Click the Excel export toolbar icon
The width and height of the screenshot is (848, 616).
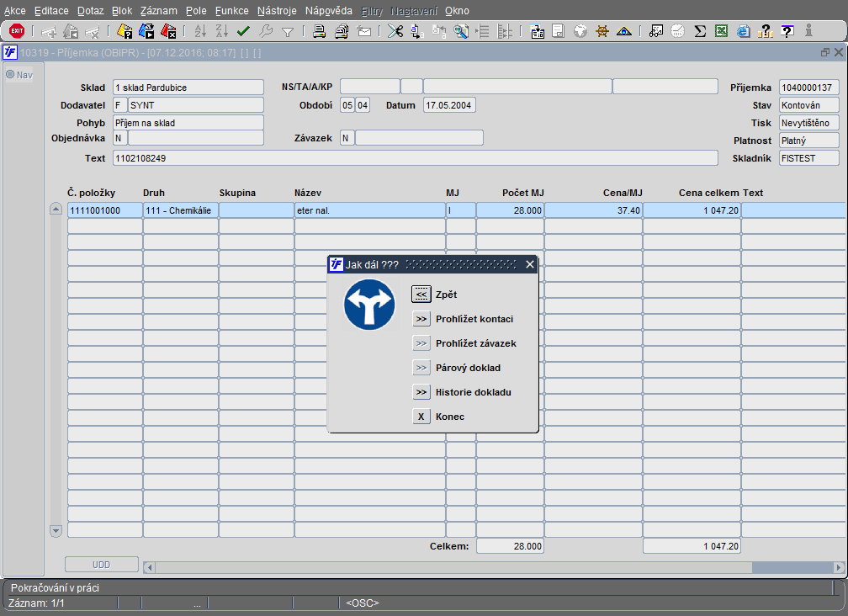point(722,31)
